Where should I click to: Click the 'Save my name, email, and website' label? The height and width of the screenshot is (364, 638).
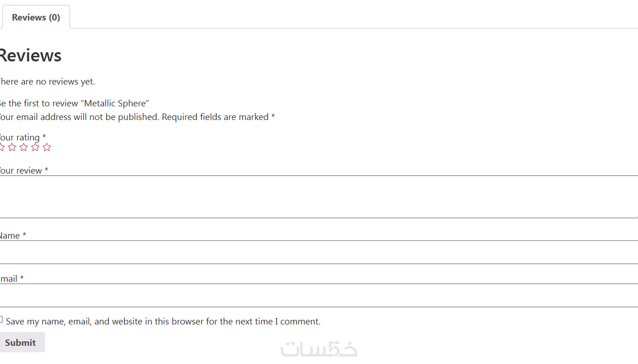coord(163,322)
